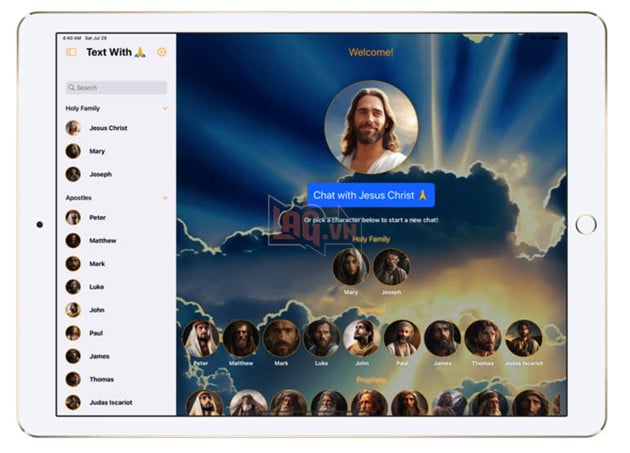Tap Joseph's round avatar in main panel
The height and width of the screenshot is (453, 630).
(391, 266)
